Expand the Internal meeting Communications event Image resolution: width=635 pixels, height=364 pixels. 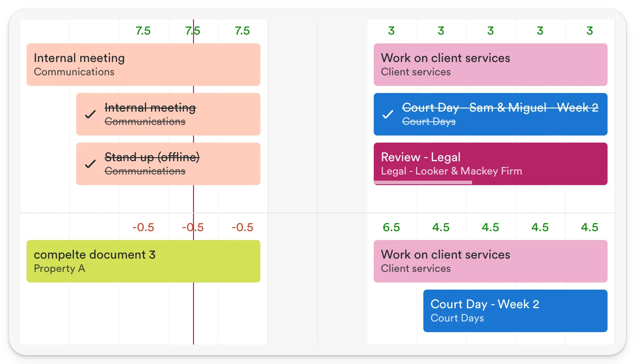[x=143, y=64]
